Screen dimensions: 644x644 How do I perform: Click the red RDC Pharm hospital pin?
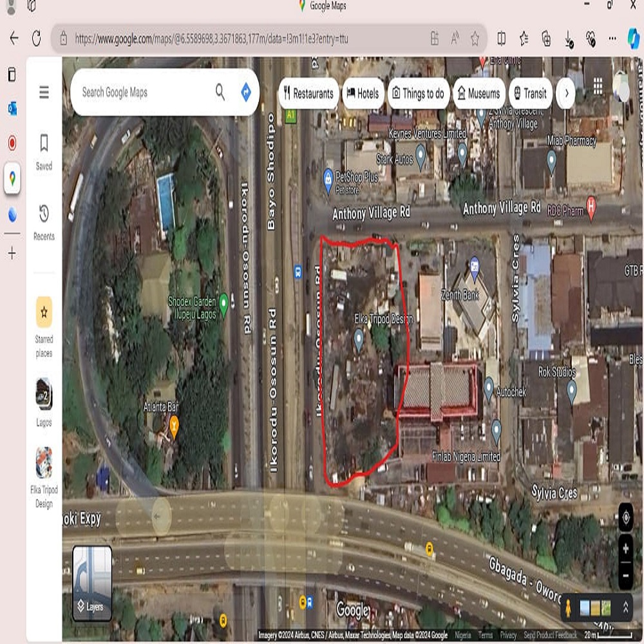(x=591, y=208)
